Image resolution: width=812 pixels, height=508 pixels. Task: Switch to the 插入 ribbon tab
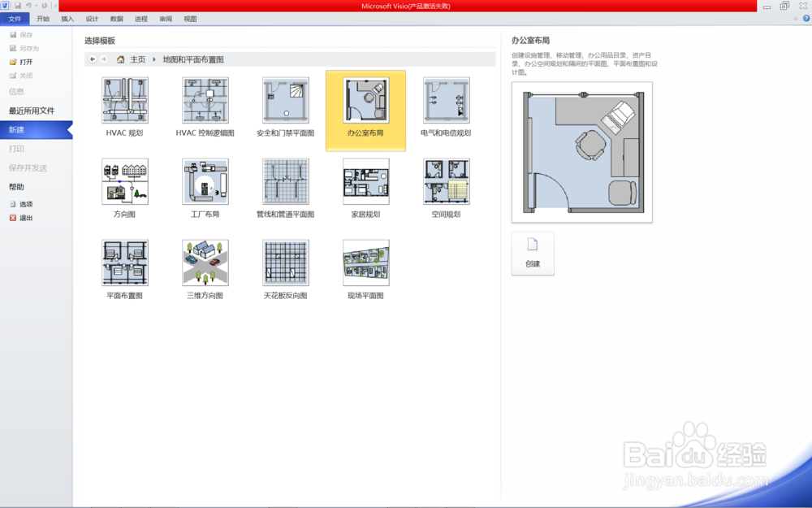pyautogui.click(x=67, y=19)
